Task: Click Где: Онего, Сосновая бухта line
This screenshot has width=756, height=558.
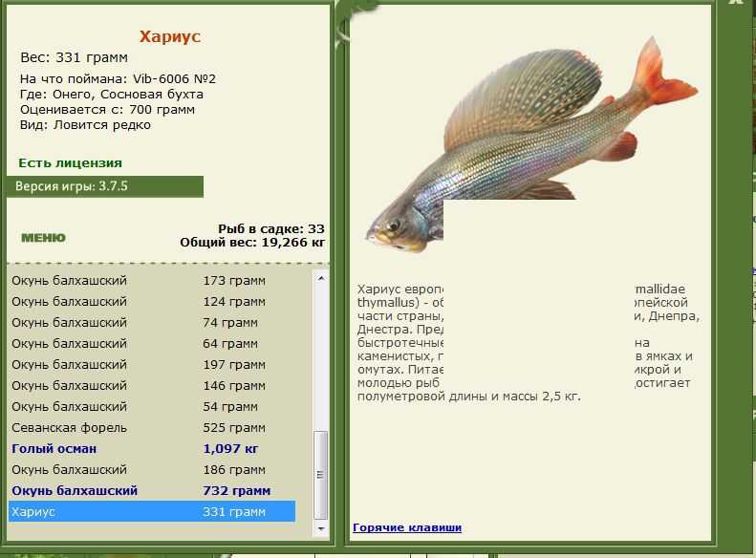Action: coord(112,95)
